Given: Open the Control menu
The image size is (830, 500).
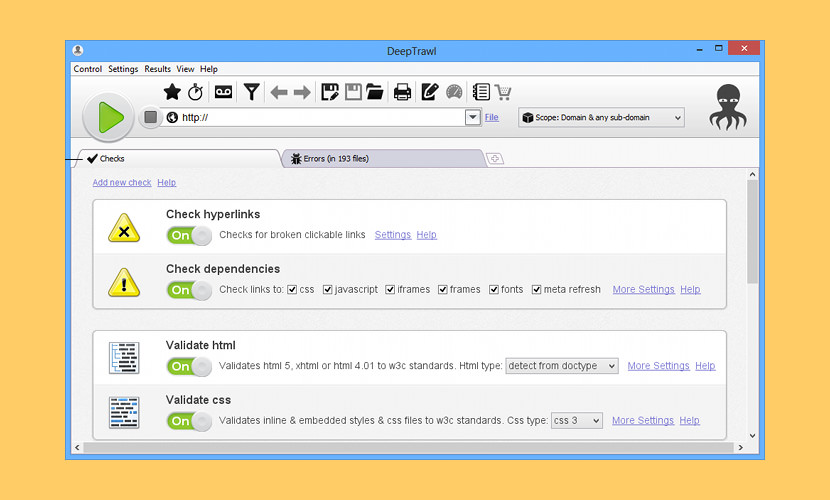Looking at the screenshot, I should [87, 69].
